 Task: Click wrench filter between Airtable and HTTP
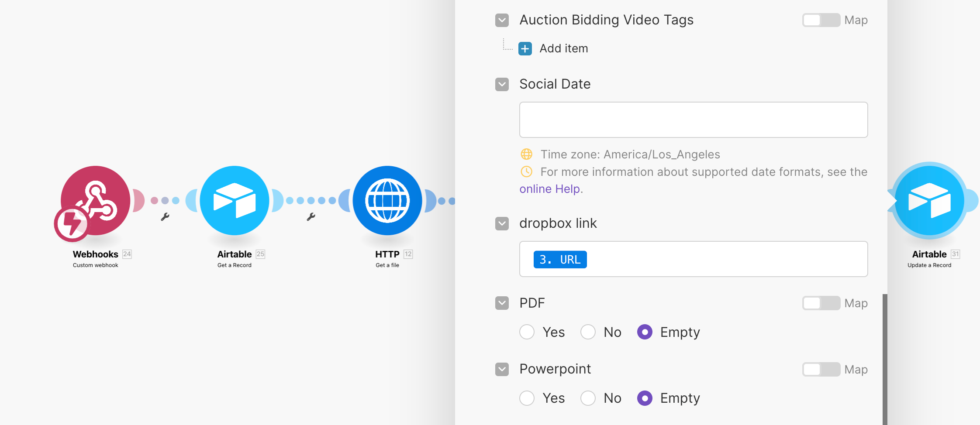coord(311,217)
